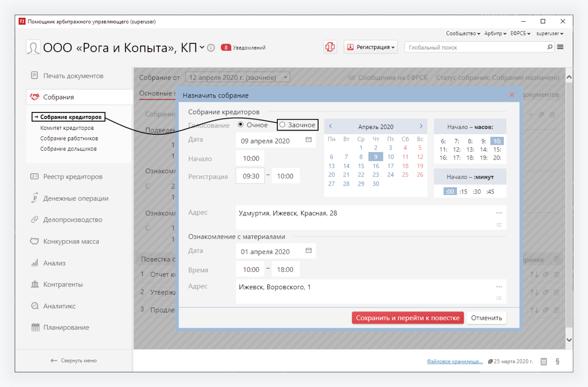Click the red scales icon in header

pos(330,47)
